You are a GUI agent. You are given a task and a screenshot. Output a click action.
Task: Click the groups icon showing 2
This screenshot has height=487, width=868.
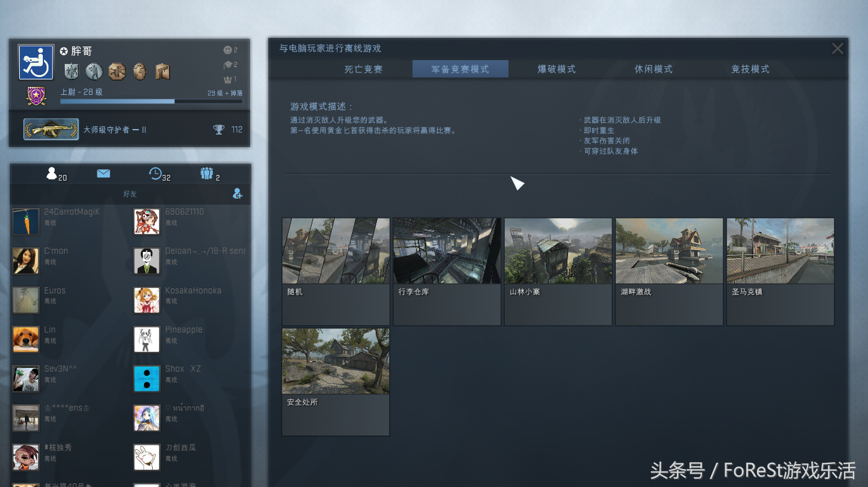pyautogui.click(x=207, y=173)
